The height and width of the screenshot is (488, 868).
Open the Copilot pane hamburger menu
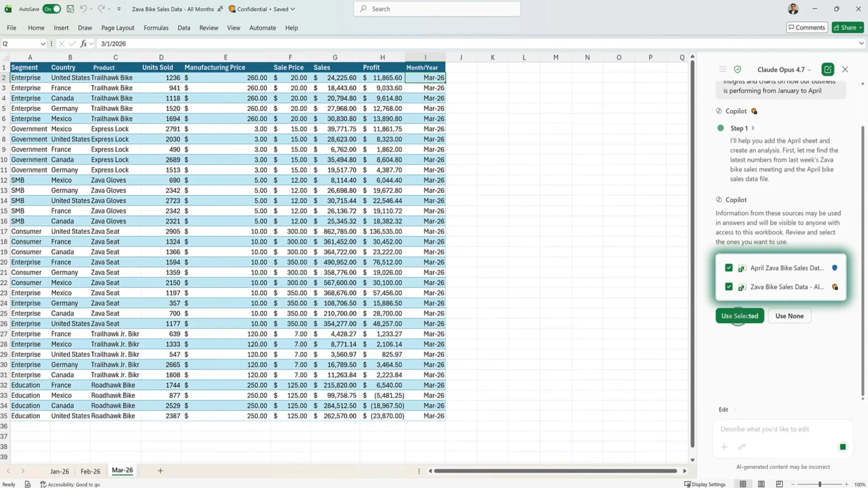(x=722, y=69)
